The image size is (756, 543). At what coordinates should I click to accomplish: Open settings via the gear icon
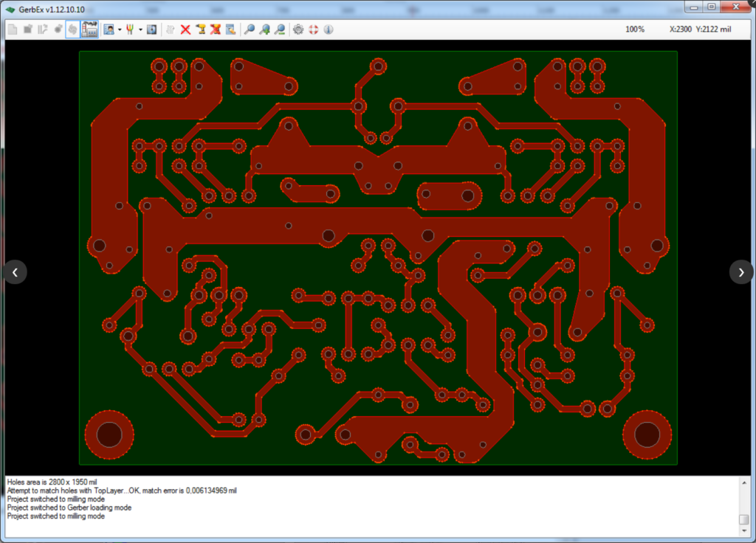(x=298, y=30)
